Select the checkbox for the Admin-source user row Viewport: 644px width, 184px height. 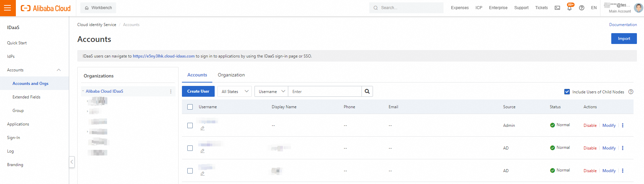[x=190, y=125]
